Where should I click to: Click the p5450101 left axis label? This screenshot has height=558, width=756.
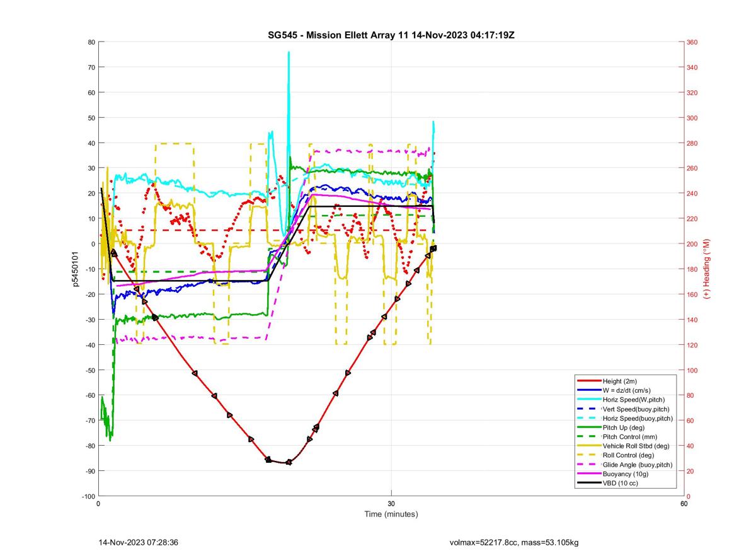pos(75,269)
